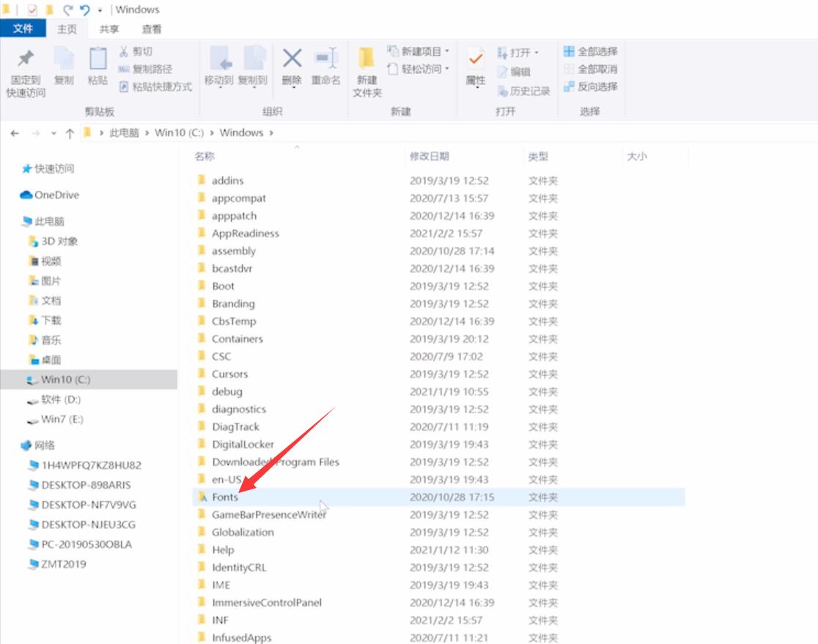Viewport: 818px width, 644px height.
Task: Select drive 软件 (D:) in sidebar
Action: [x=54, y=399]
